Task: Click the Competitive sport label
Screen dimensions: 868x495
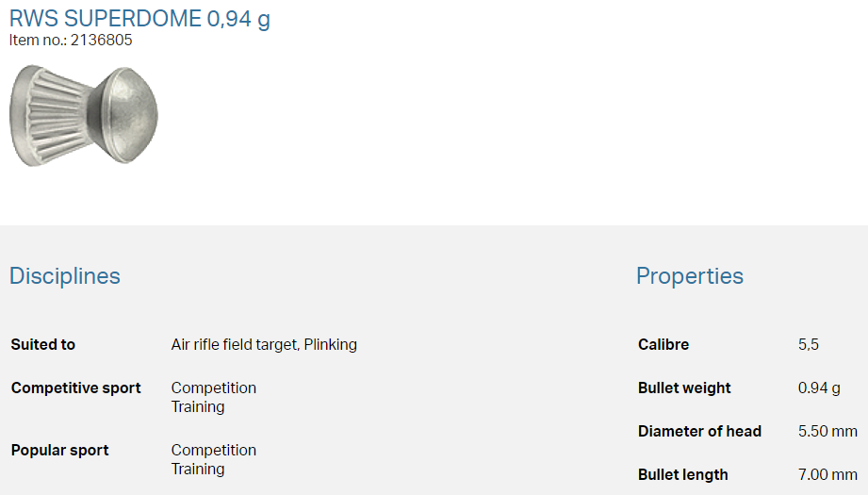Action: (76, 388)
